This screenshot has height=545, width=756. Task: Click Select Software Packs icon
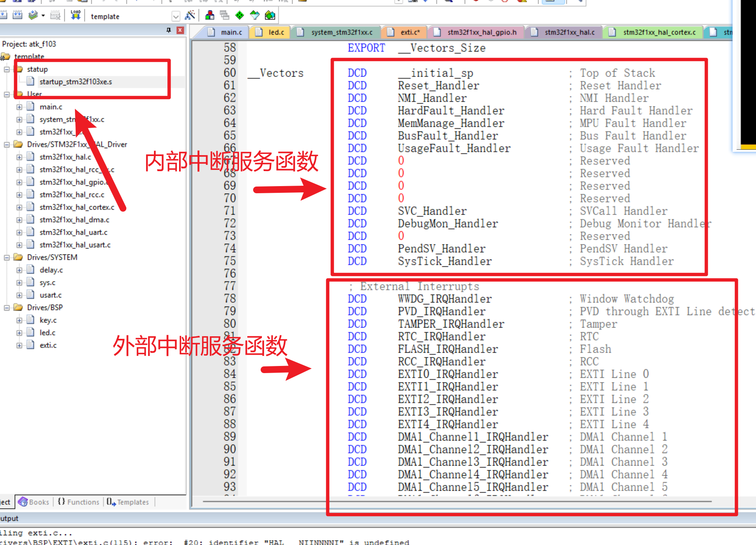coord(255,15)
